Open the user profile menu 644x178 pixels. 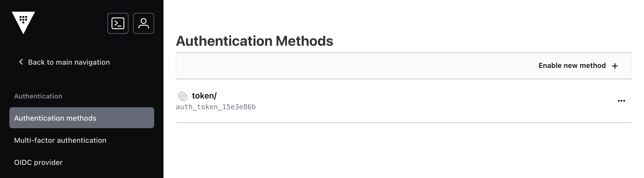[144, 23]
